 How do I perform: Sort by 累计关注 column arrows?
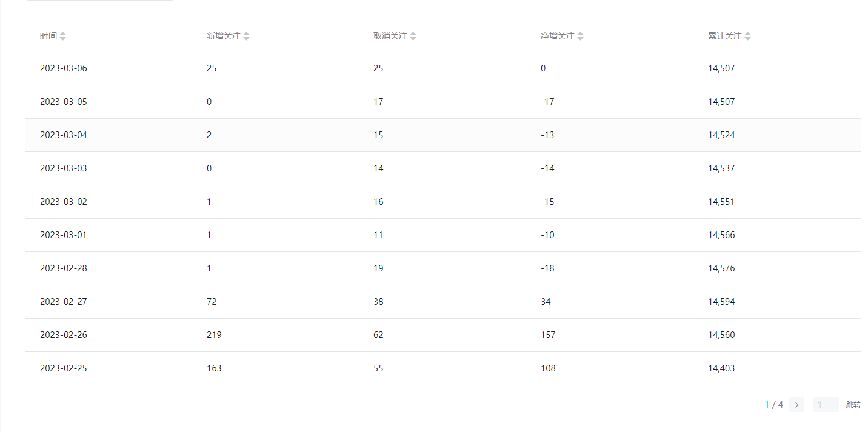pos(748,36)
